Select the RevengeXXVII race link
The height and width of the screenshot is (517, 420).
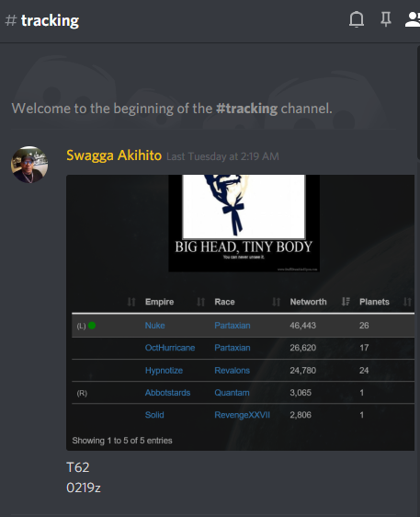(242, 415)
